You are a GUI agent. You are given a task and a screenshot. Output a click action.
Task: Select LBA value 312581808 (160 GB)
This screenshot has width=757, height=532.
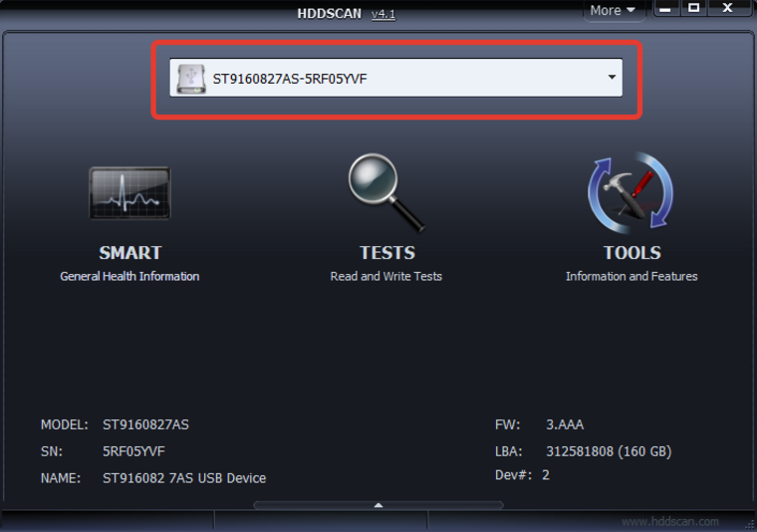coord(609,451)
